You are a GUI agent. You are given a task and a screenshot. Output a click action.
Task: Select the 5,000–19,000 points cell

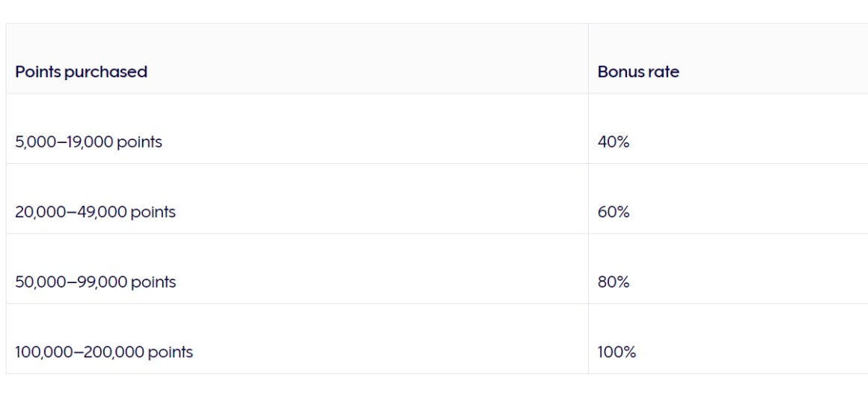pos(297,129)
